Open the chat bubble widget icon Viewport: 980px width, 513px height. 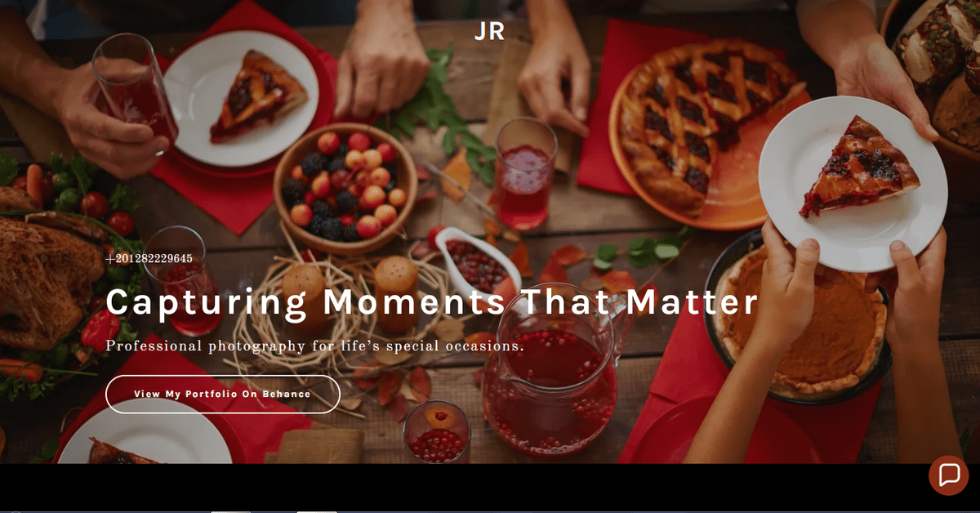(948, 475)
